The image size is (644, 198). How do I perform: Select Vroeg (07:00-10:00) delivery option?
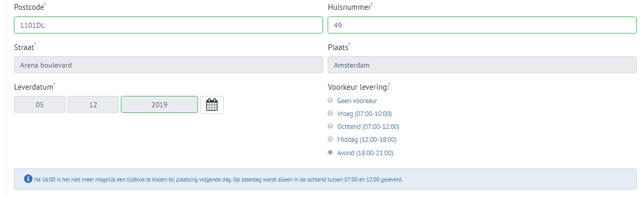coord(330,113)
